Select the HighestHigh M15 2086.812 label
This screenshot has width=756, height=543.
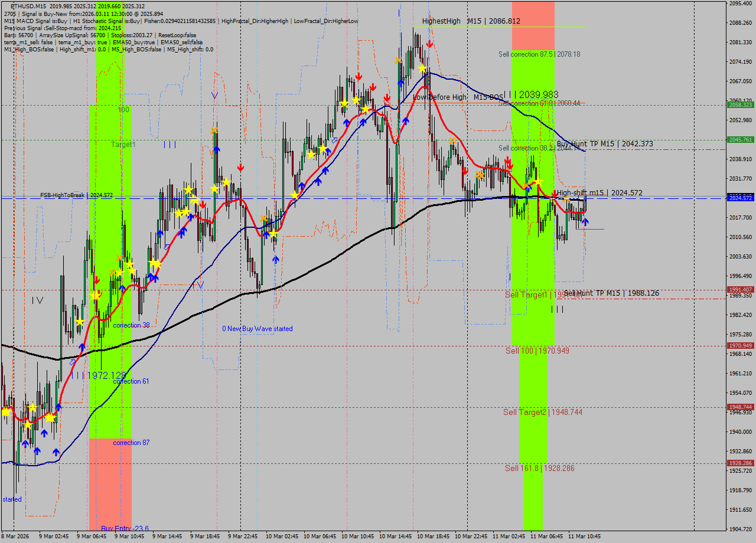(471, 21)
